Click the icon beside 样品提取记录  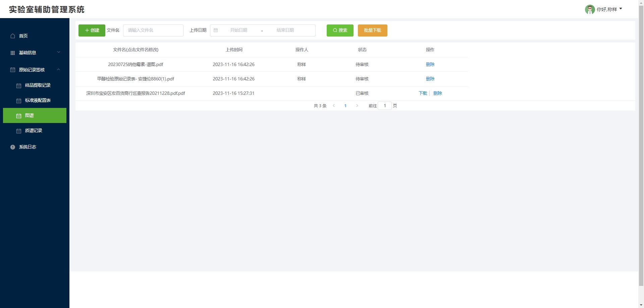(x=19, y=86)
